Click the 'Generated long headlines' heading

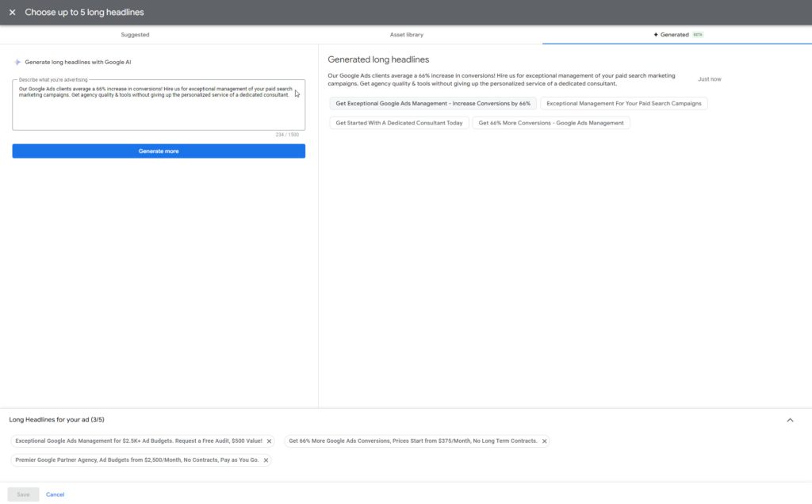(x=378, y=59)
